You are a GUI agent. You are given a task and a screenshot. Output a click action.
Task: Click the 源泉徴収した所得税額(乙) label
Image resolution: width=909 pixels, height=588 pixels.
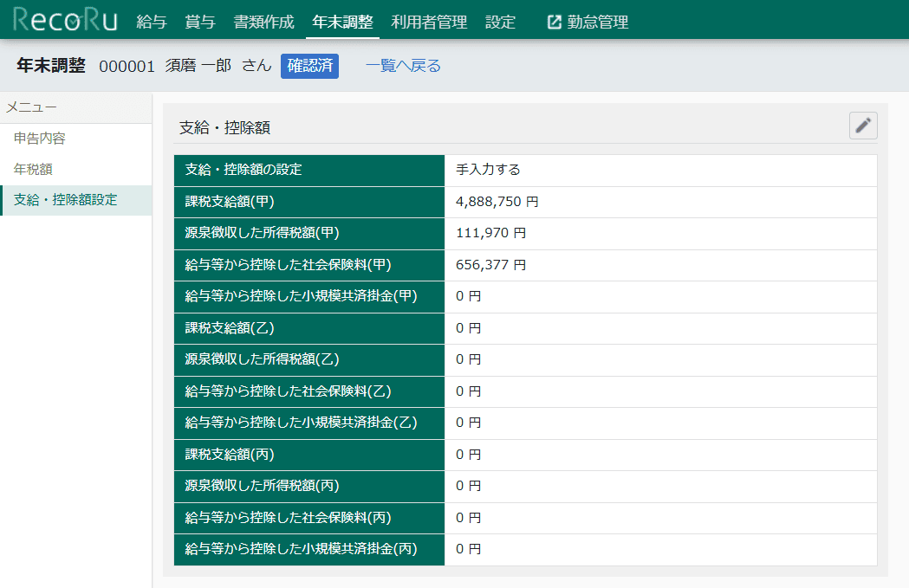click(262, 359)
